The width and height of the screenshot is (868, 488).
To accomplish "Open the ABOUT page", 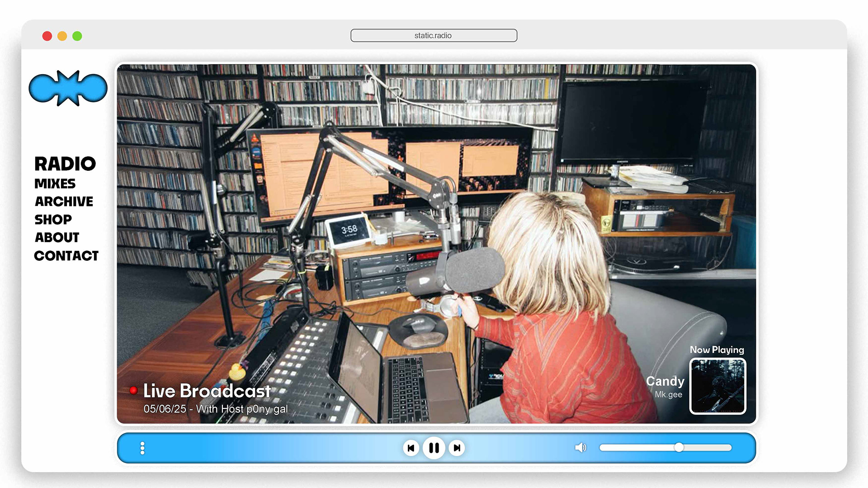I will coord(57,238).
